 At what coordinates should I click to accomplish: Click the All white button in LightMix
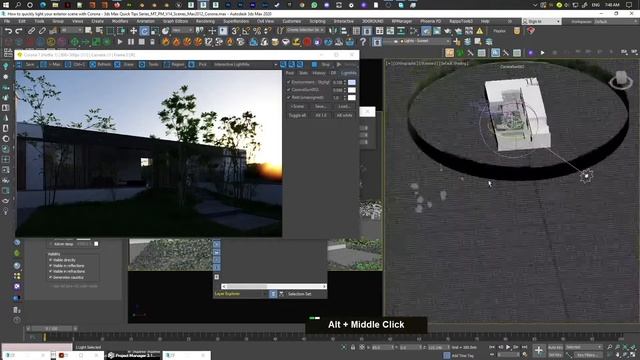coord(344,116)
